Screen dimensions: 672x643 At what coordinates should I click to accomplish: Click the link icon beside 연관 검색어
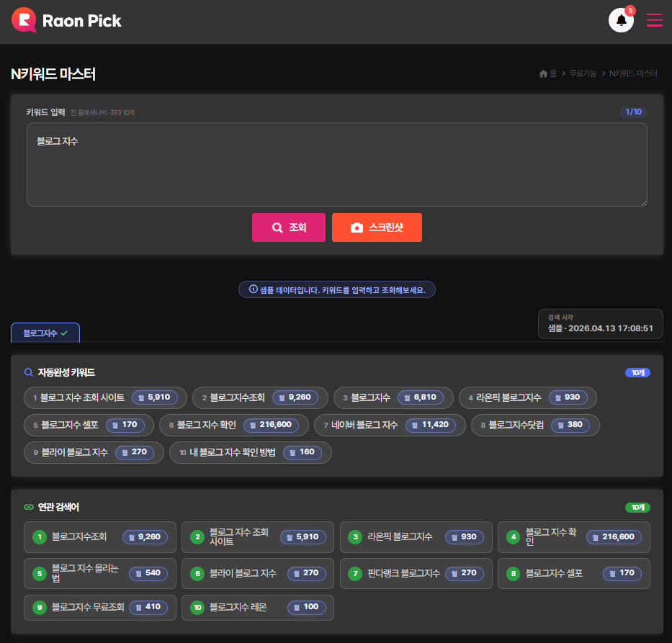29,507
